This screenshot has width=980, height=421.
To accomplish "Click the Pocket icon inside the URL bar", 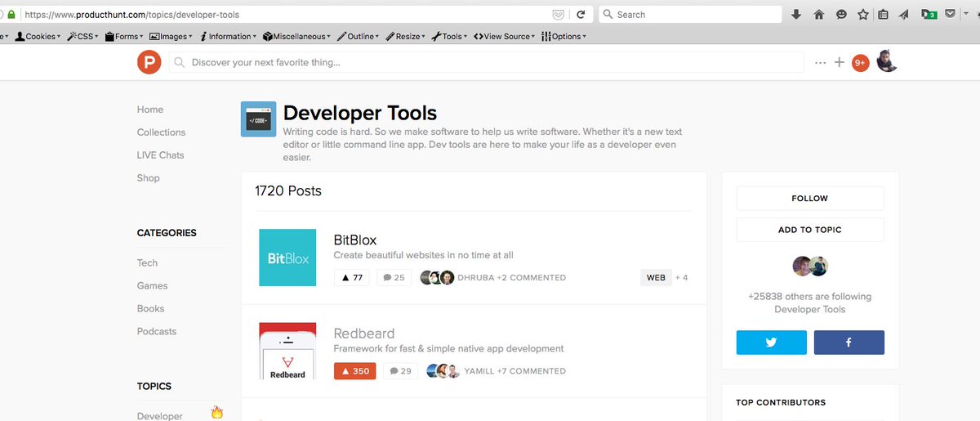I will click(x=558, y=15).
